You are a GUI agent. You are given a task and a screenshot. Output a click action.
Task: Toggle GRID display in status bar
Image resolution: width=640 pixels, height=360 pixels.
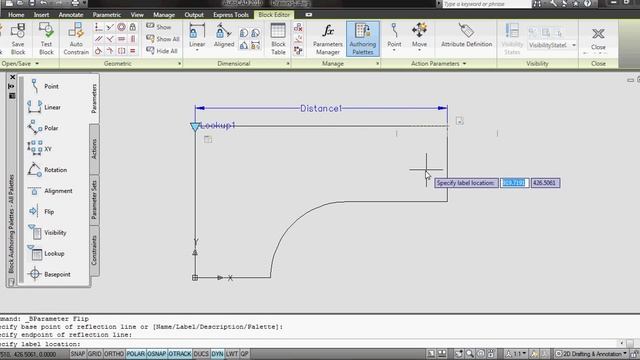pos(94,354)
